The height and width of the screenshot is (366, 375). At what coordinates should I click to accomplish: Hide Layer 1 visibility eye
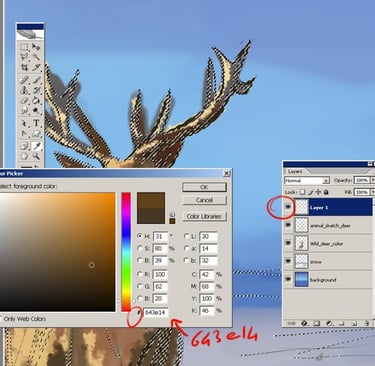tap(288, 207)
